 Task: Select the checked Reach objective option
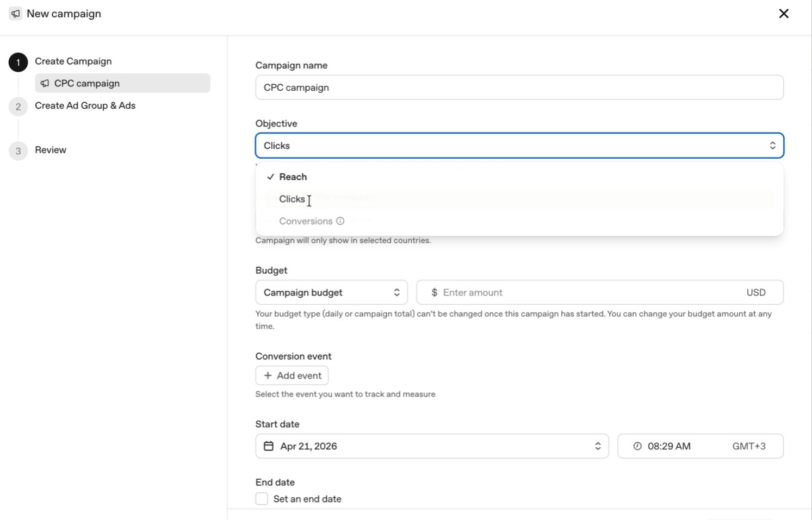[294, 176]
